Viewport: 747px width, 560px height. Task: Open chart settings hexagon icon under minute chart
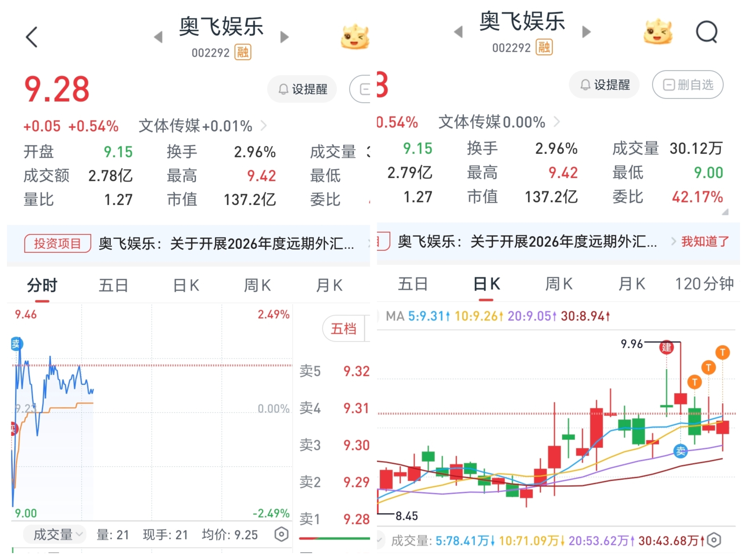coord(281,534)
